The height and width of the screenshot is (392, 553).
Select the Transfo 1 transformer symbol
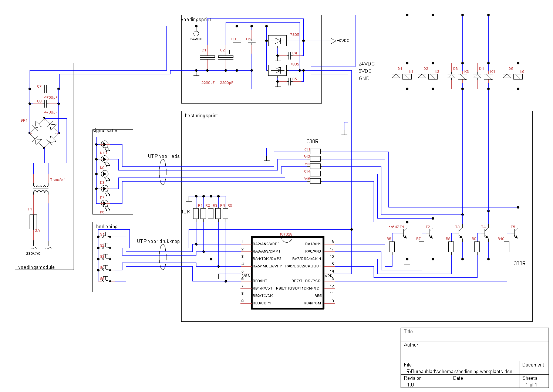pos(41,189)
